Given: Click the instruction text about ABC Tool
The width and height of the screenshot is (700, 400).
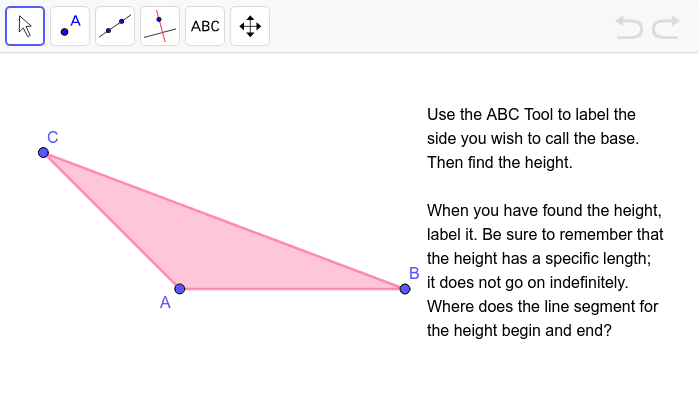Looking at the screenshot, I should (x=533, y=138).
